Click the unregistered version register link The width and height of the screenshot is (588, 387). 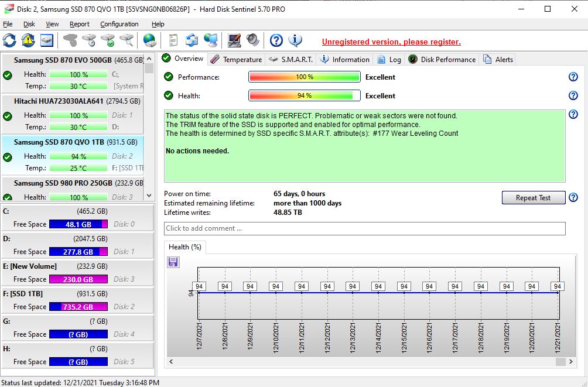(391, 42)
